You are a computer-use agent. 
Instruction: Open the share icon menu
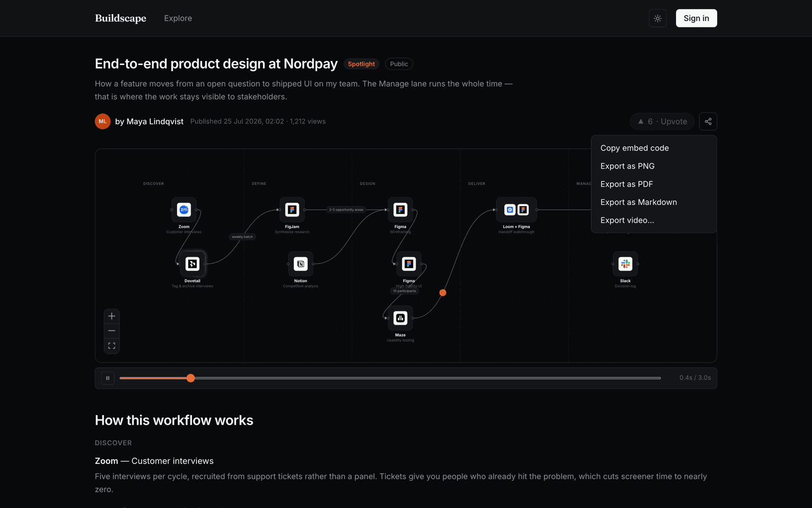[708, 121]
